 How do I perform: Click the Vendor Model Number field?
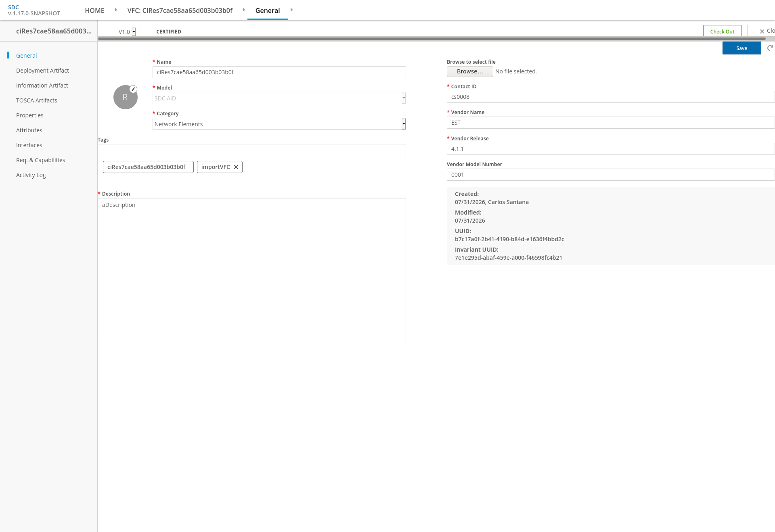610,175
